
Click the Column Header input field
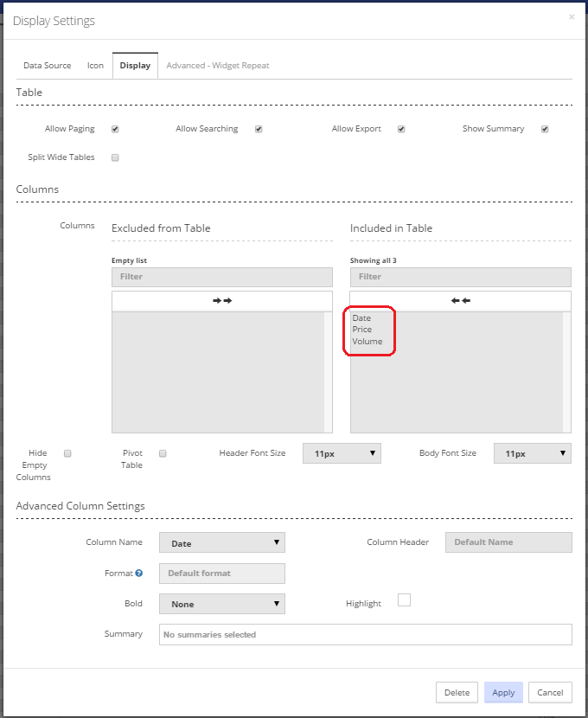(508, 542)
